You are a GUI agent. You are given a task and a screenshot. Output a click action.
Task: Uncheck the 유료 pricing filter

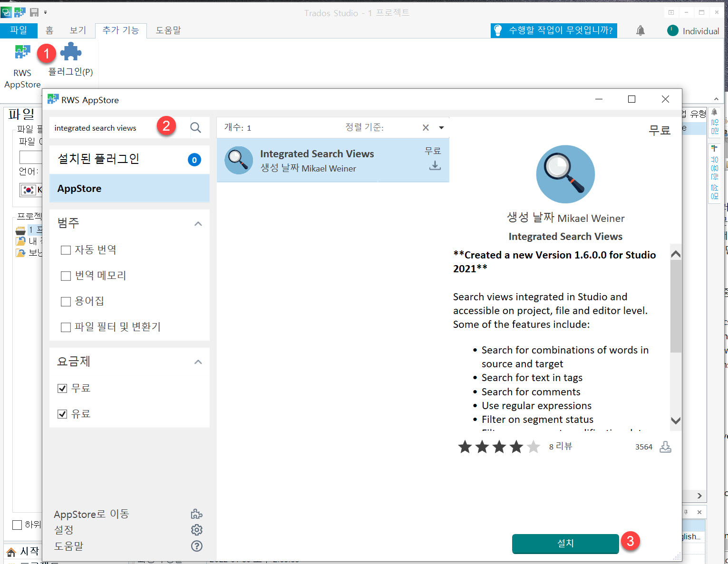[62, 413]
